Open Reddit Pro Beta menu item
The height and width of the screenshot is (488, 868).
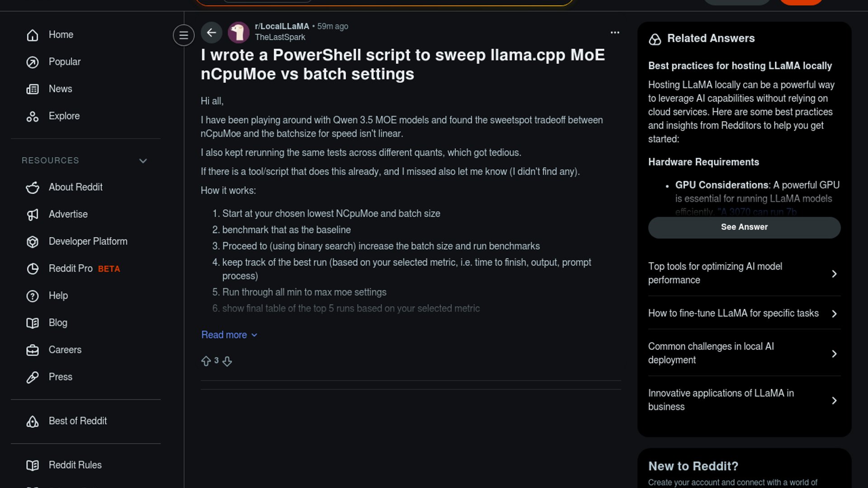click(84, 269)
